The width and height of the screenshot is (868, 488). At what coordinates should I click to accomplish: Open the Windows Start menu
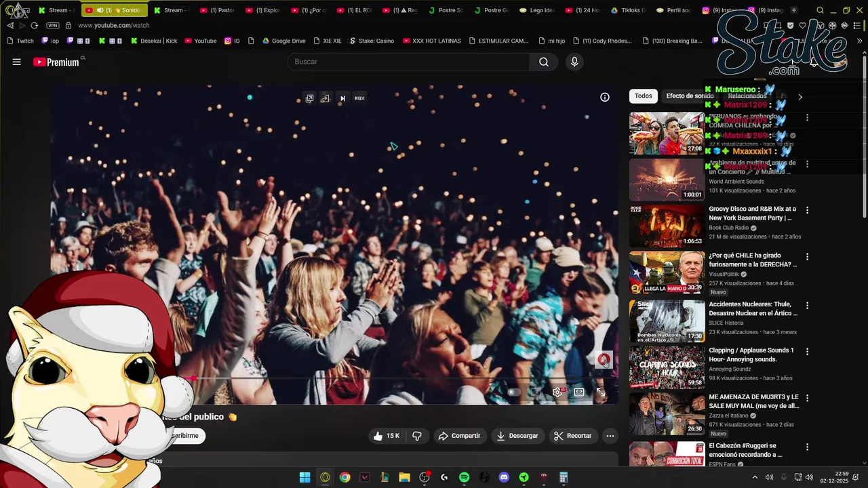click(x=304, y=477)
